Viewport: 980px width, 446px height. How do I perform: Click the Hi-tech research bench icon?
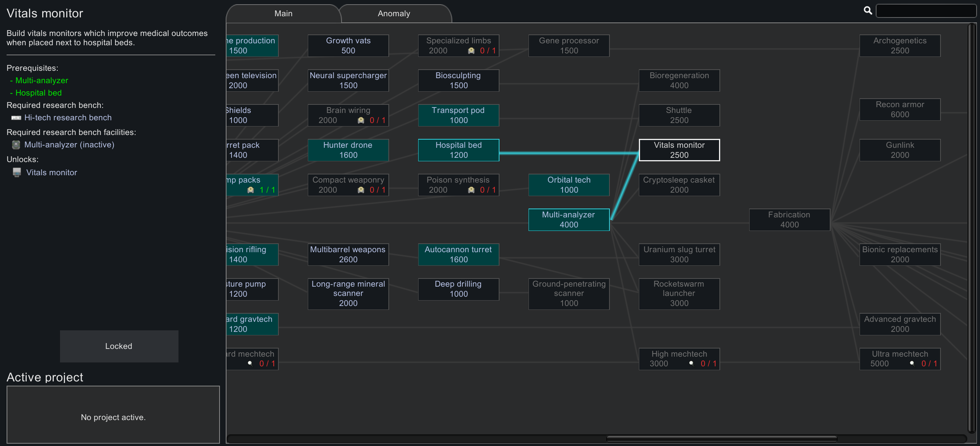tap(16, 118)
